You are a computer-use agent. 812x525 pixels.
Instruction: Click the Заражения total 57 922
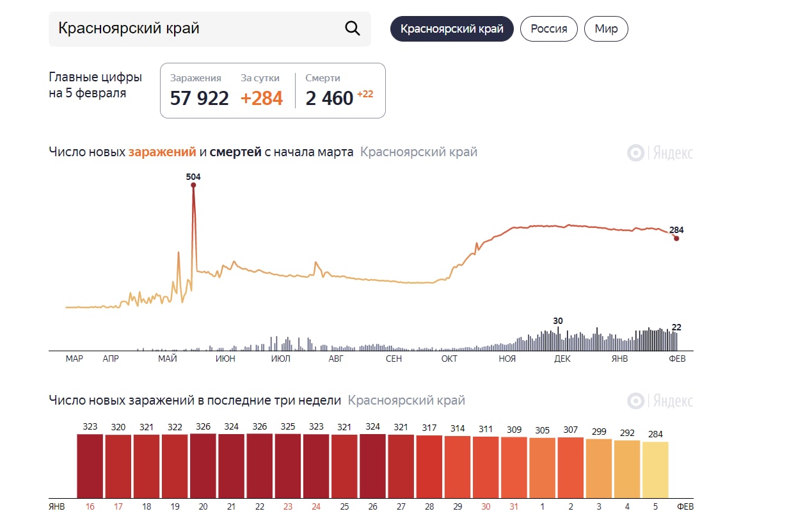tap(199, 98)
